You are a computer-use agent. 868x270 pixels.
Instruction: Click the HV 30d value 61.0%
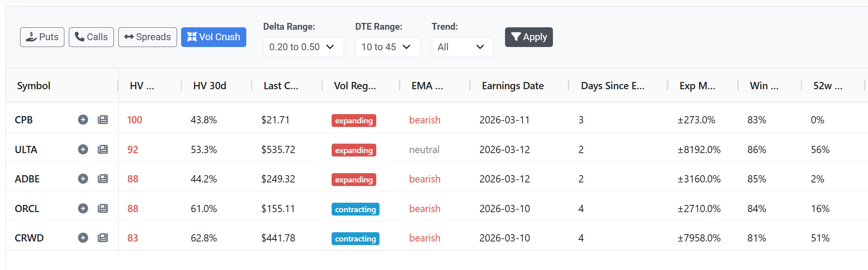pyautogui.click(x=204, y=209)
